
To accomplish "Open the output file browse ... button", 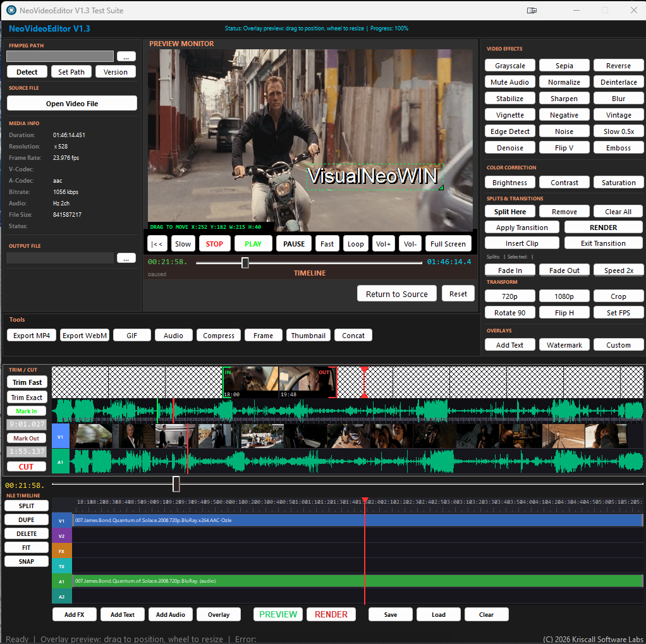I will [126, 258].
